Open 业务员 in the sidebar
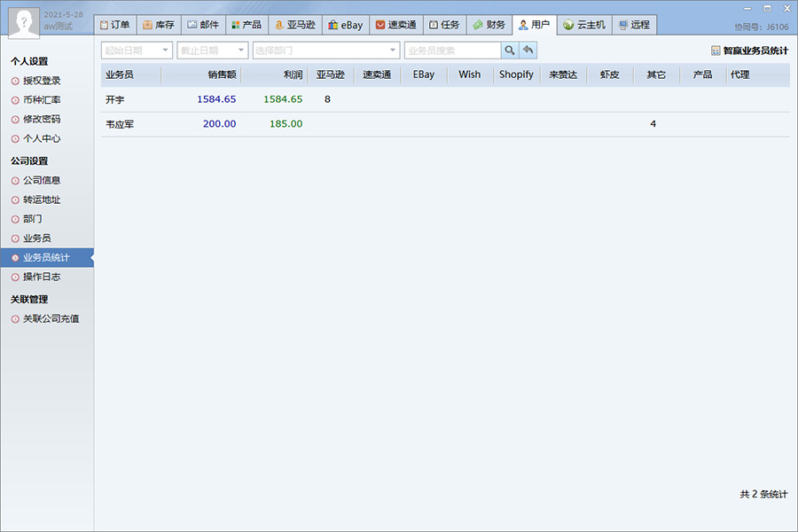 coord(36,239)
